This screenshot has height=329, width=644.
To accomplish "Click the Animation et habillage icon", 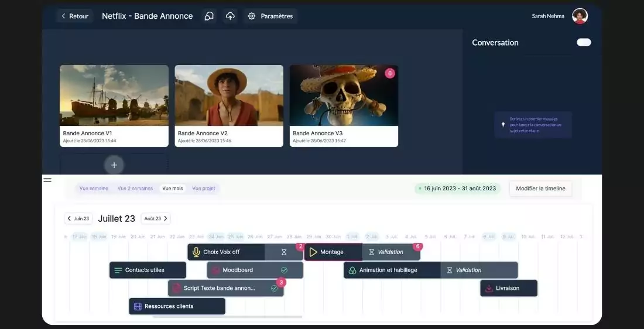I will coord(352,270).
